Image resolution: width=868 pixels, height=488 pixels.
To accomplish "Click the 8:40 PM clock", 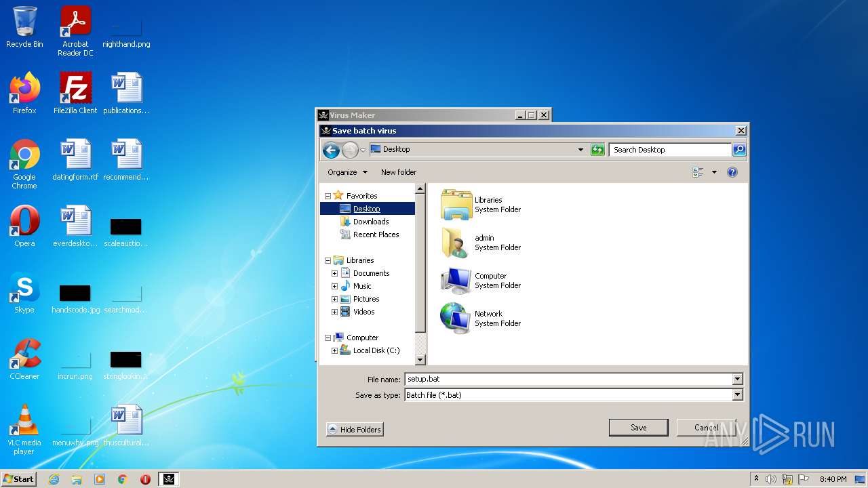I will coord(833,479).
